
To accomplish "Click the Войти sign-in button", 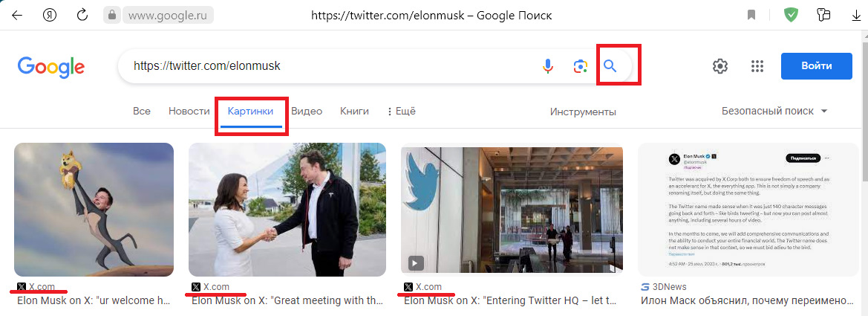I will 816,66.
